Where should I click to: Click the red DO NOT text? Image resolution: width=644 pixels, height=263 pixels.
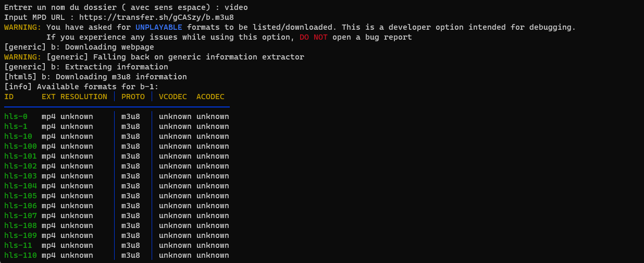(313, 37)
